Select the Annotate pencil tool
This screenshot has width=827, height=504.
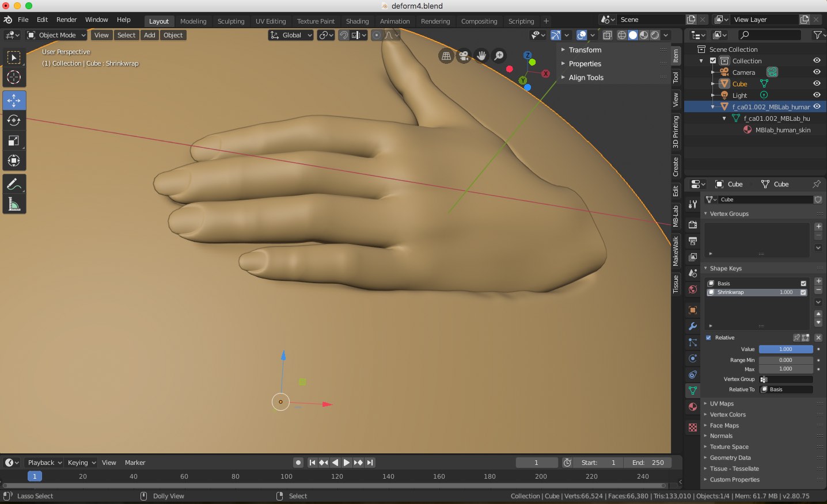[14, 184]
